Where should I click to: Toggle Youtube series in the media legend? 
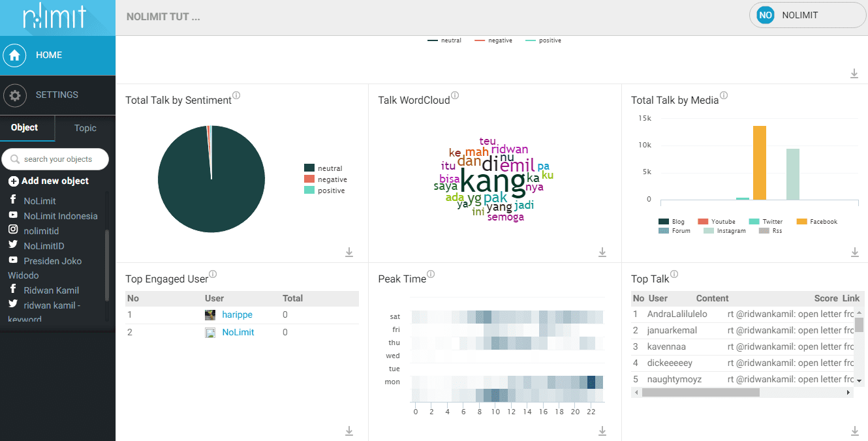(717, 222)
